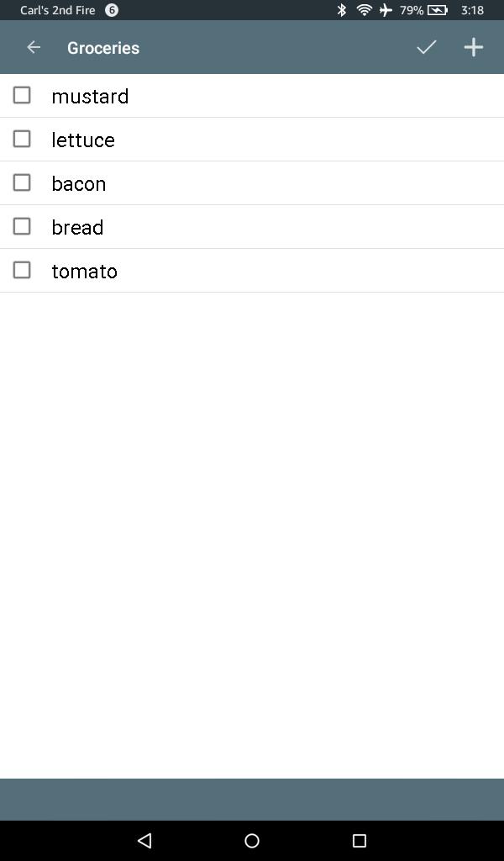
Task: Tap the Groceries list title
Action: pyautogui.click(x=103, y=48)
